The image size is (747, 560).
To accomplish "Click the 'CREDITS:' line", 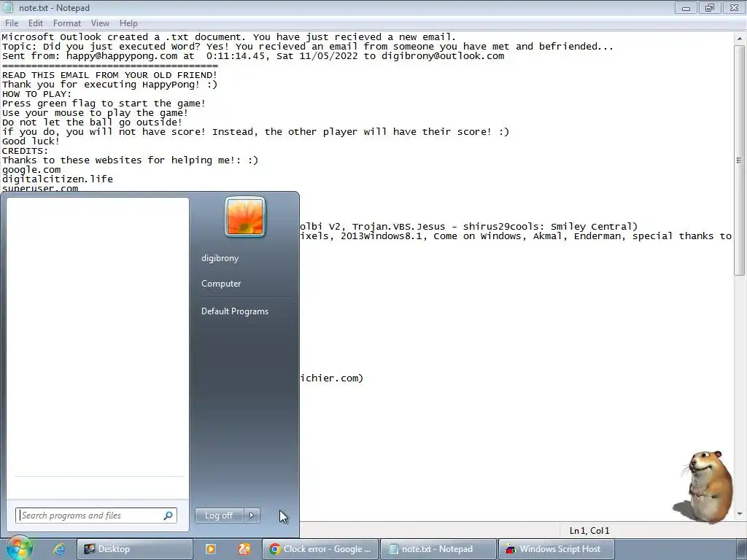I will [x=26, y=150].
